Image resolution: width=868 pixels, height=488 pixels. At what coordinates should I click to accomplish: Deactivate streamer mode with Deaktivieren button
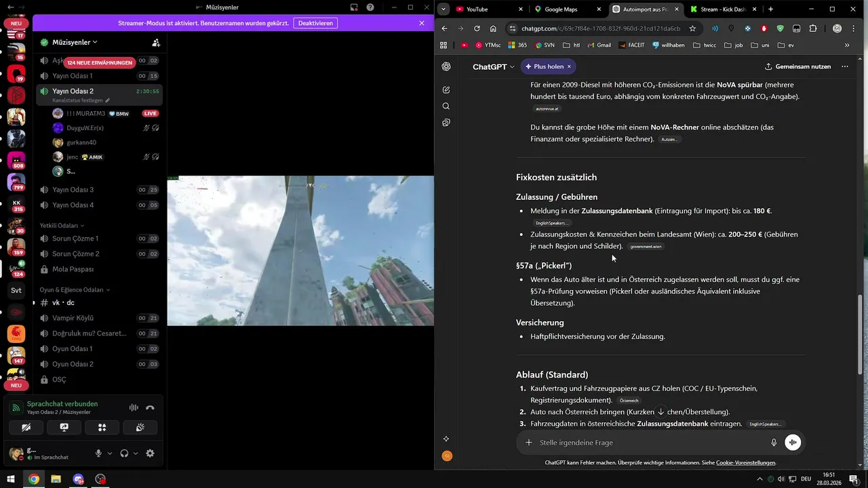click(x=315, y=23)
